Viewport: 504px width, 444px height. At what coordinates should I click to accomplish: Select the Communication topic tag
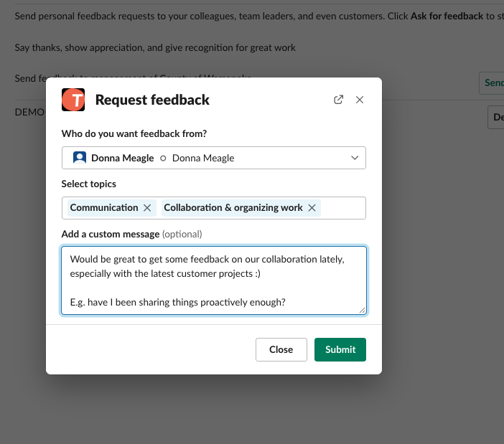coord(104,208)
